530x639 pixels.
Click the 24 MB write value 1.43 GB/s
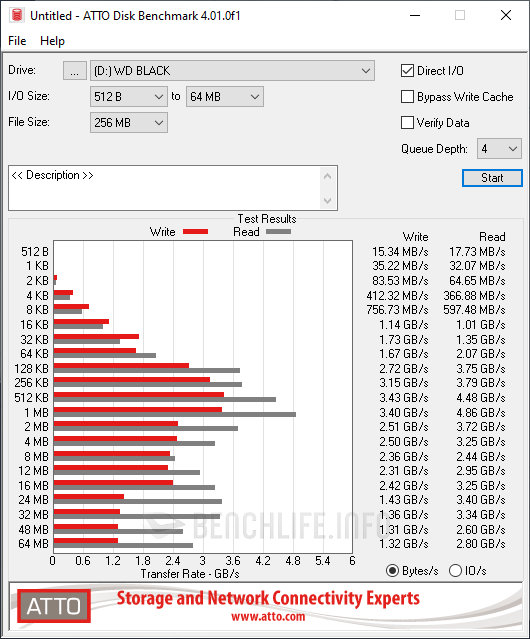click(x=404, y=500)
